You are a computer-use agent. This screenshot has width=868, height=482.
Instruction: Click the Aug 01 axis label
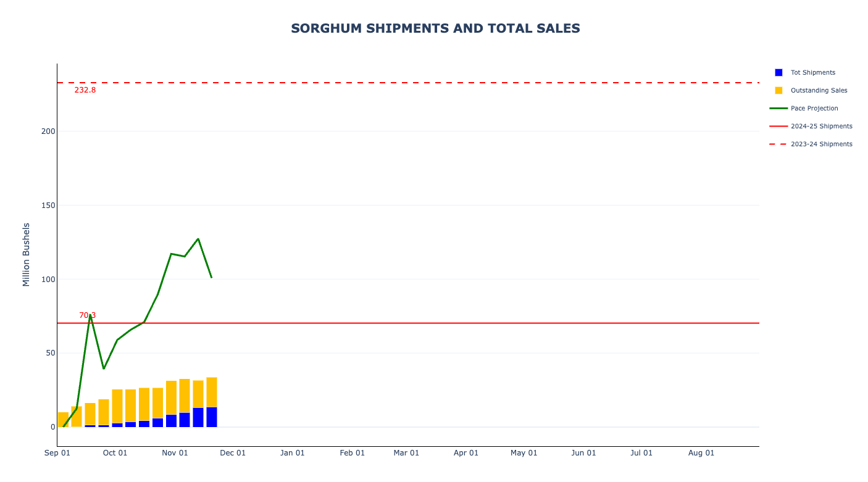pyautogui.click(x=701, y=453)
